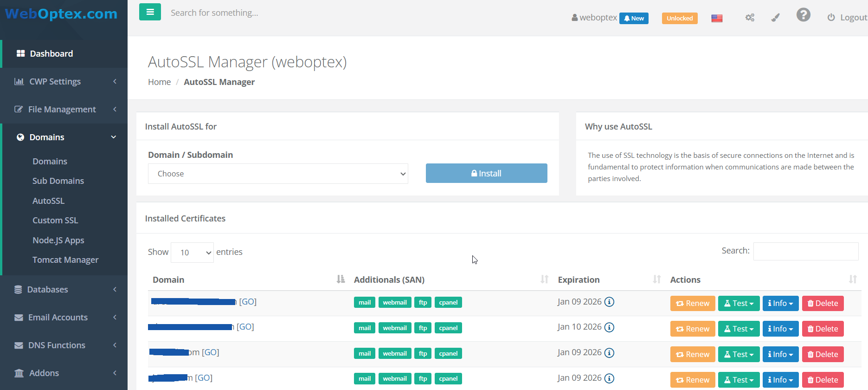This screenshot has height=390, width=868.
Task: Toggle the Unlocked status badge
Action: pyautogui.click(x=680, y=18)
